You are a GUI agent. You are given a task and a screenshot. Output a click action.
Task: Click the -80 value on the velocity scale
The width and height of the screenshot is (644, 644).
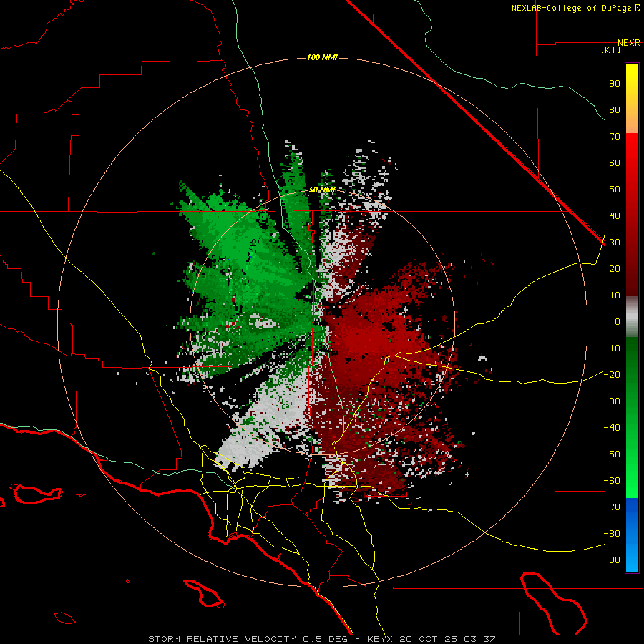click(x=612, y=534)
